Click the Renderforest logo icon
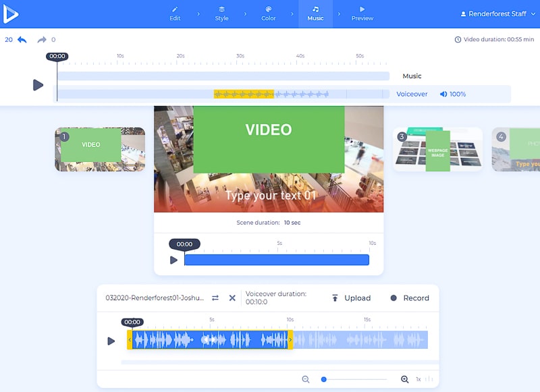The height and width of the screenshot is (392, 540). point(11,13)
